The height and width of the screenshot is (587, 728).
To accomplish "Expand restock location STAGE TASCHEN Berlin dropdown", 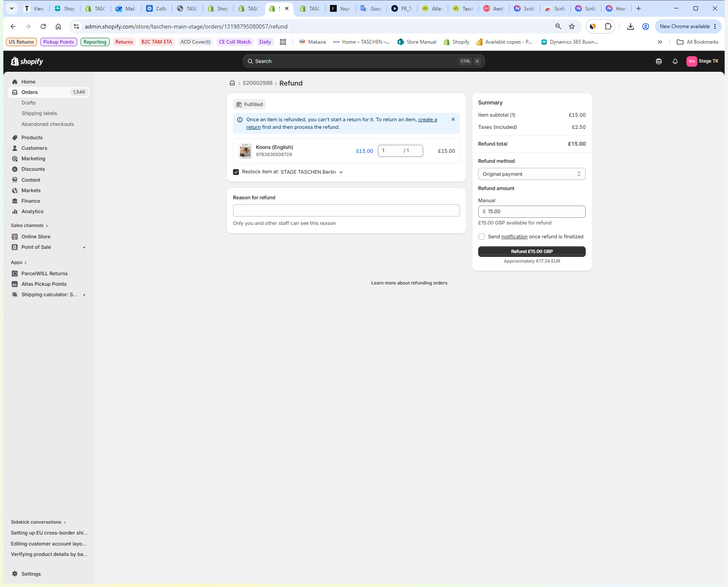I will tap(312, 172).
